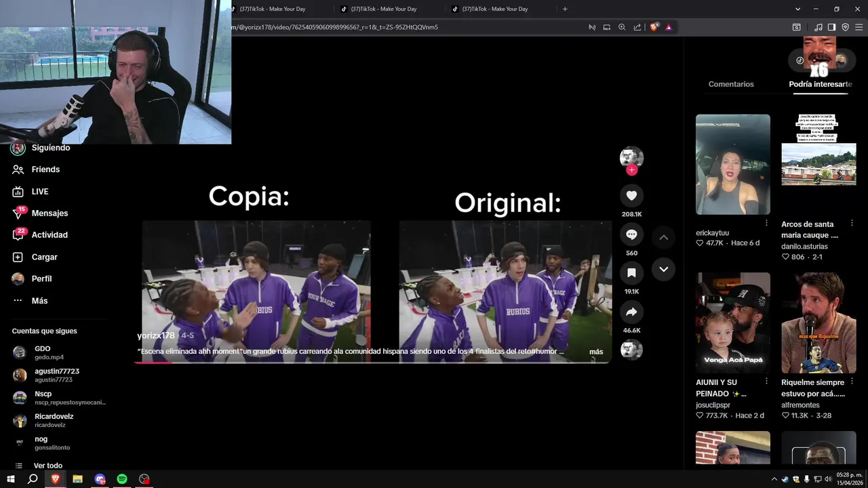Open the Brave VPN shield icon
Image resolution: width=868 pixels, height=488 pixels.
point(845,27)
